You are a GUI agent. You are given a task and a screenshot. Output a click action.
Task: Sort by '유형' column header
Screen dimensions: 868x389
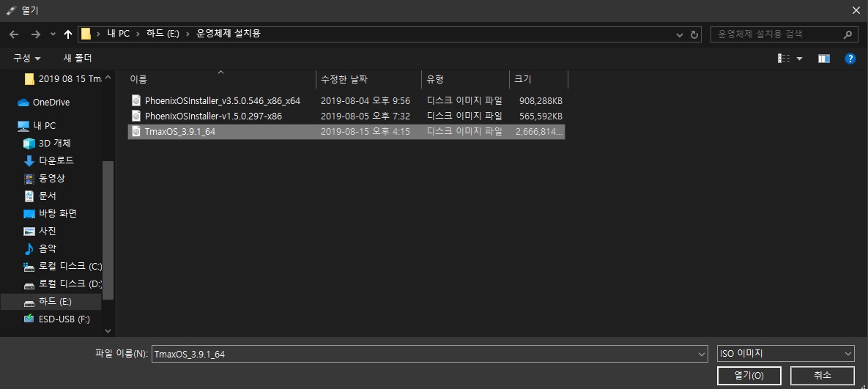coord(466,80)
